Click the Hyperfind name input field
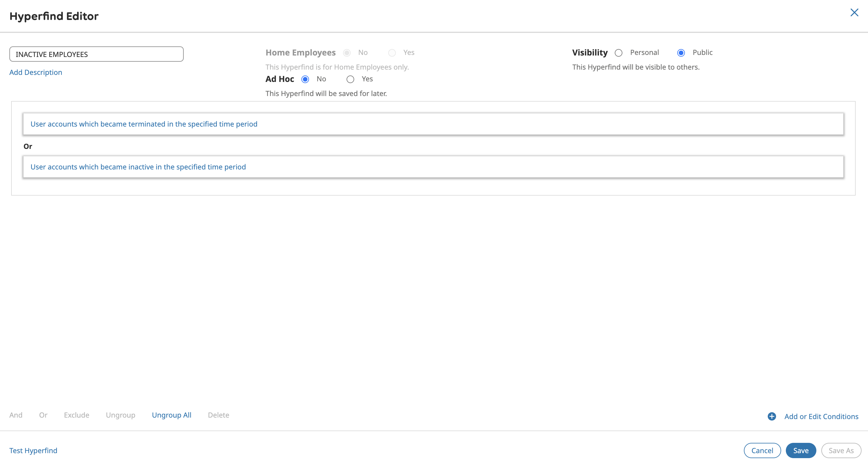The height and width of the screenshot is (464, 868). 96,54
